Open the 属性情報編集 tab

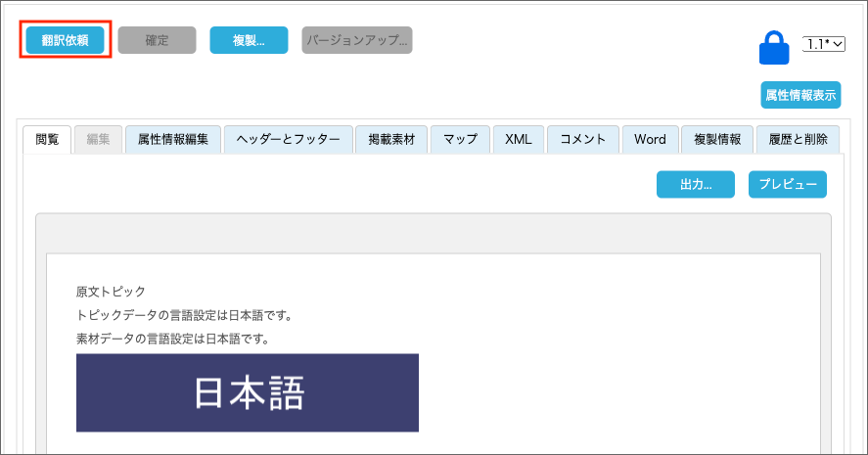click(172, 140)
